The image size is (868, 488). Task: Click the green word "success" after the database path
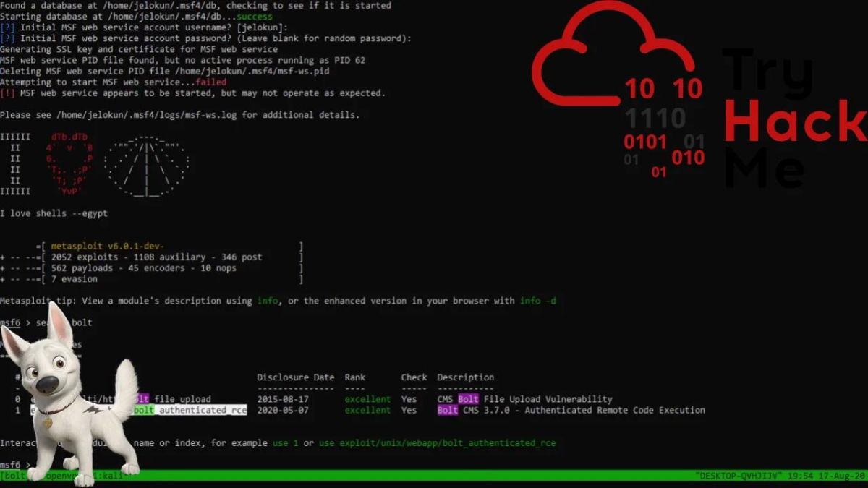point(255,17)
